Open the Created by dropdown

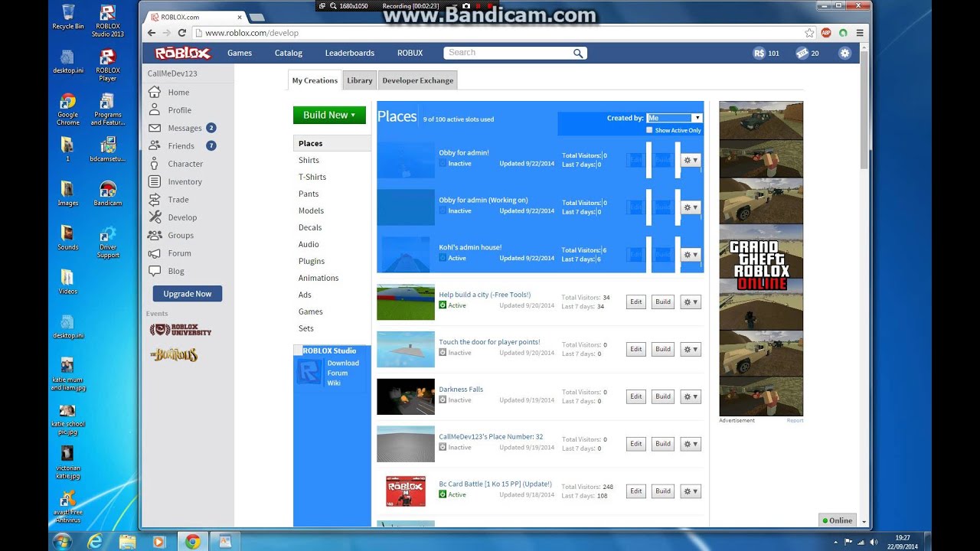point(675,118)
